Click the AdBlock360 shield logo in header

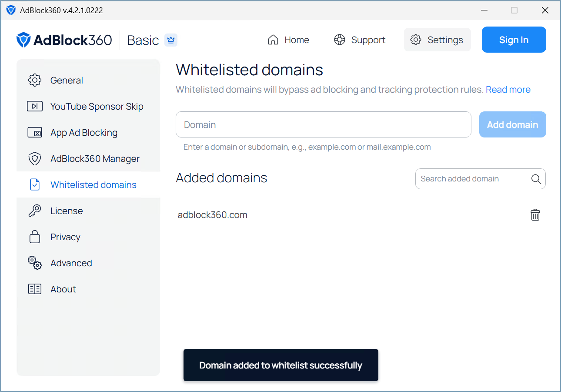(x=23, y=40)
